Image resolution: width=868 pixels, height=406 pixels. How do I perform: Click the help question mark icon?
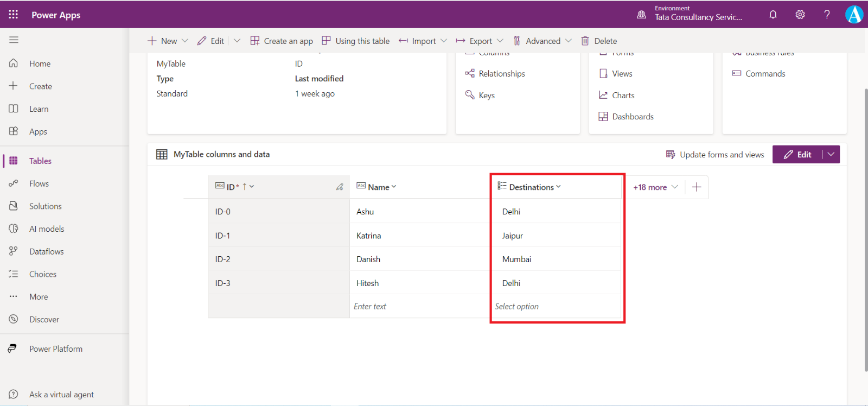click(x=827, y=15)
